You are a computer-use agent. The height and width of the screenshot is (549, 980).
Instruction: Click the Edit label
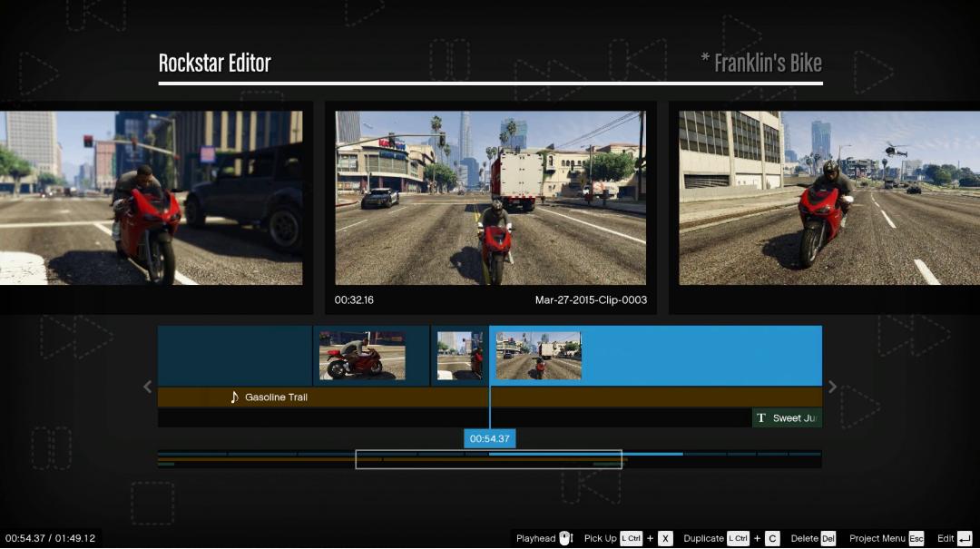945,538
